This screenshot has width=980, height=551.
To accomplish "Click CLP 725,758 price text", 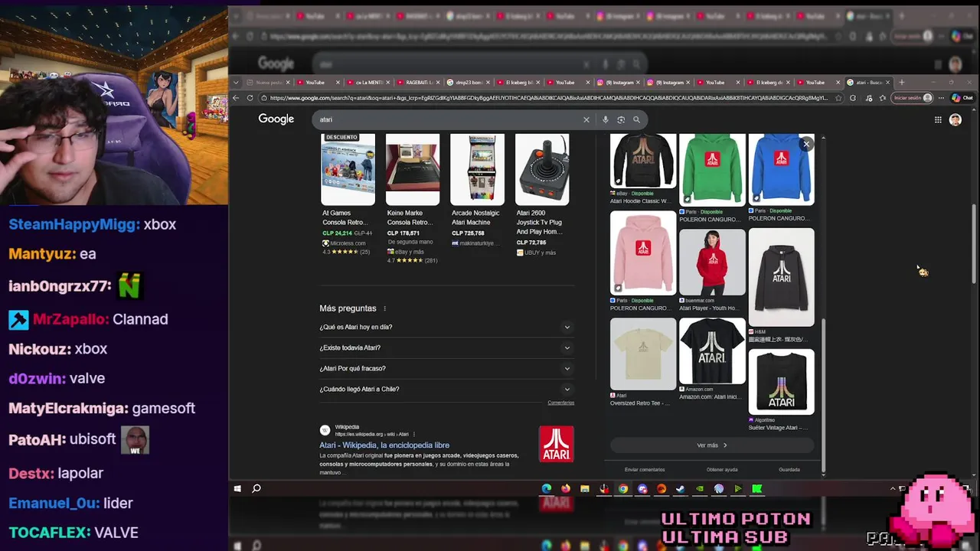I will [468, 233].
